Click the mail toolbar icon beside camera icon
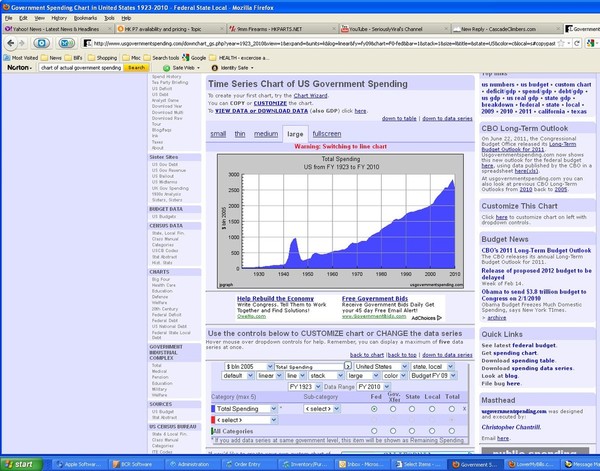 point(67,43)
